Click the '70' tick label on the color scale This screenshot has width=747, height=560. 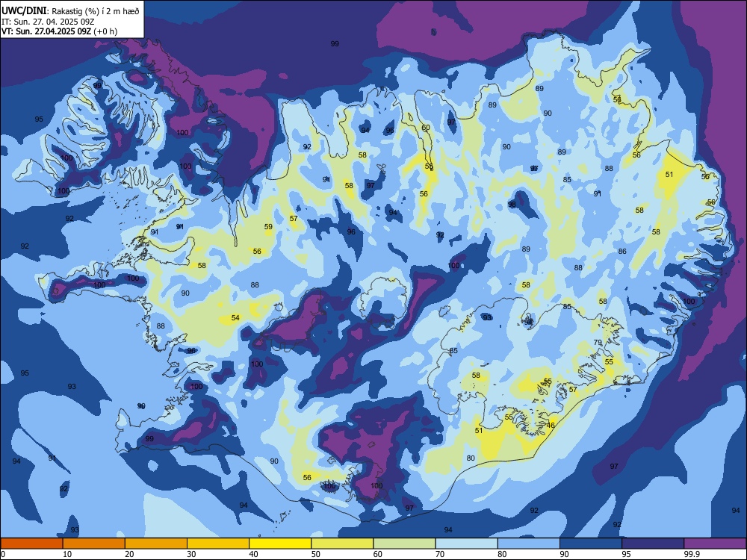click(440, 554)
